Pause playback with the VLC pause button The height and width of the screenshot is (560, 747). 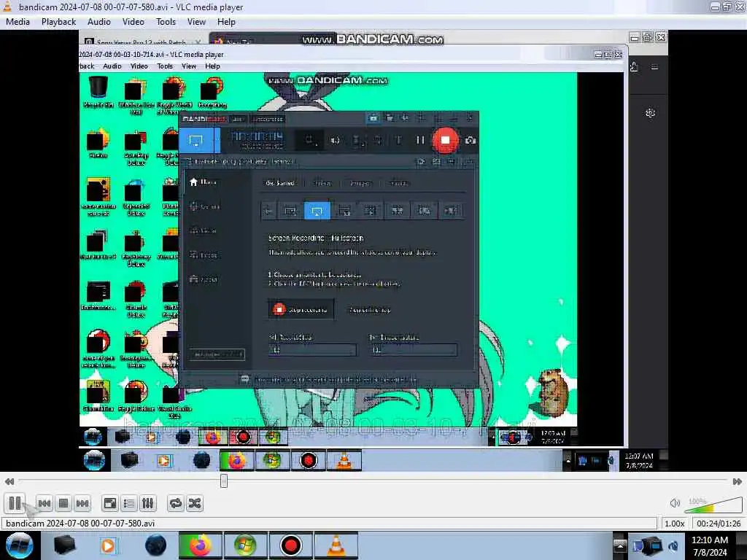pyautogui.click(x=15, y=503)
